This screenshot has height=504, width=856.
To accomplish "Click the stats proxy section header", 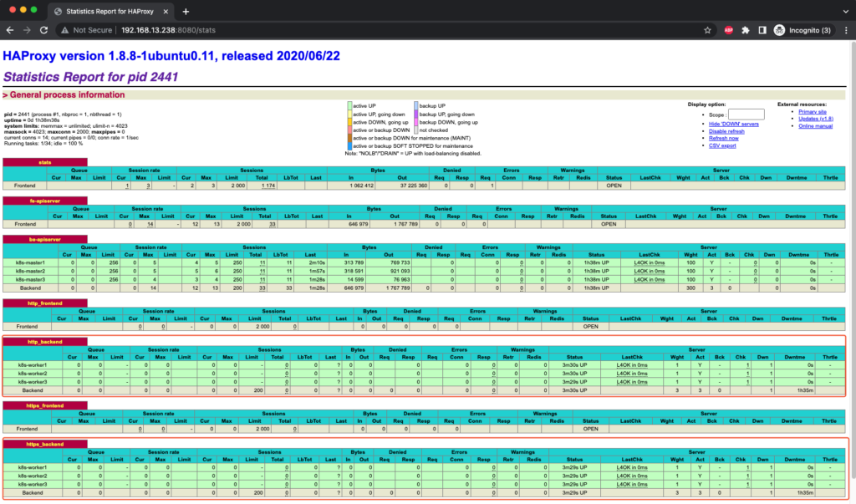I will pos(45,162).
